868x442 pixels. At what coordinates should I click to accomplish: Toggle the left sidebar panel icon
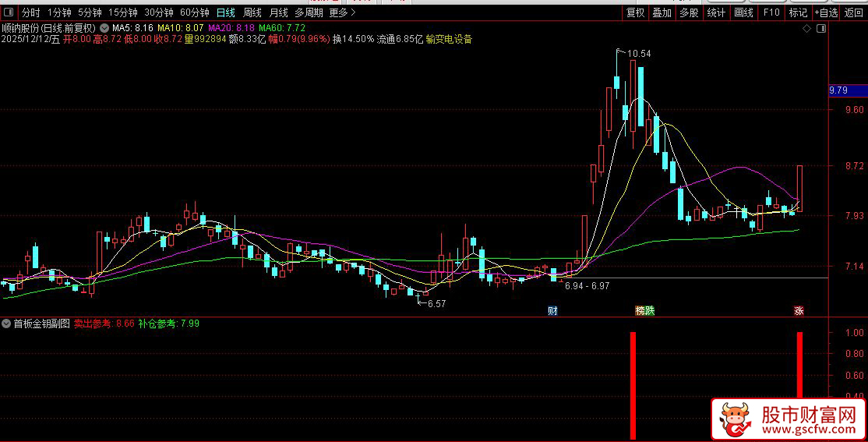click(9, 12)
